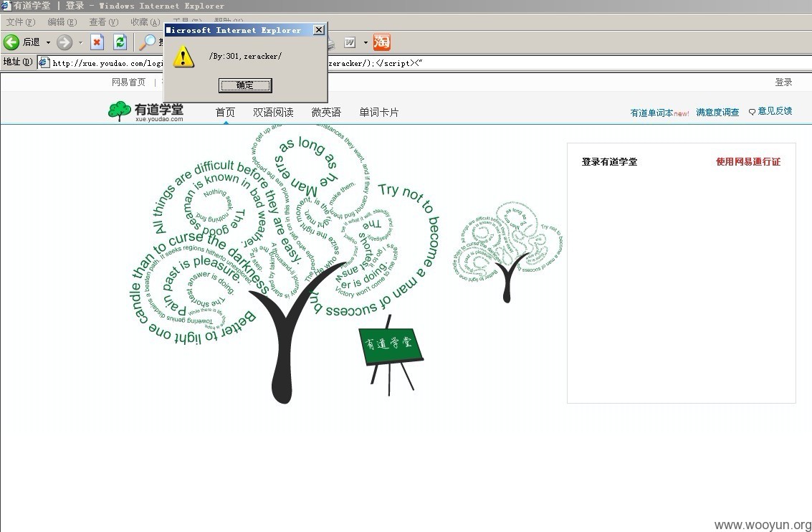
Task: Click the small word tree image
Action: pyautogui.click(x=508, y=251)
